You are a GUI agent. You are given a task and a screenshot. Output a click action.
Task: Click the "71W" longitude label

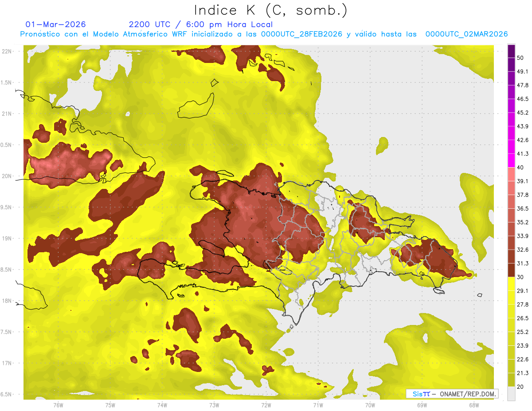point(318,405)
